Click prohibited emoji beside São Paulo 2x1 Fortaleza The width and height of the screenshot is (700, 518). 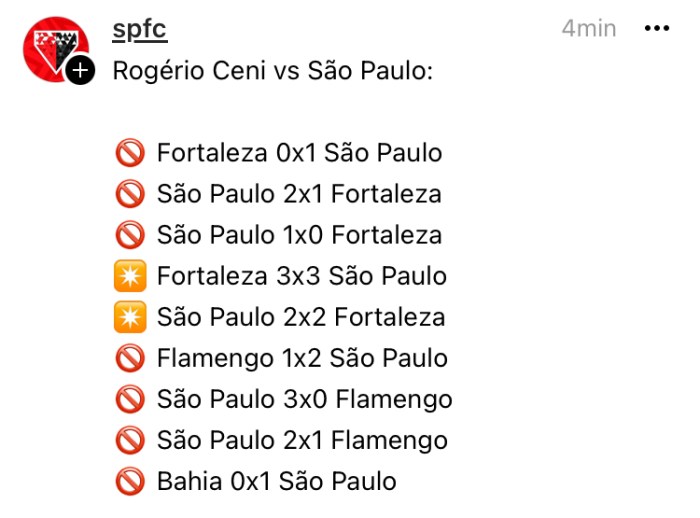click(x=130, y=195)
